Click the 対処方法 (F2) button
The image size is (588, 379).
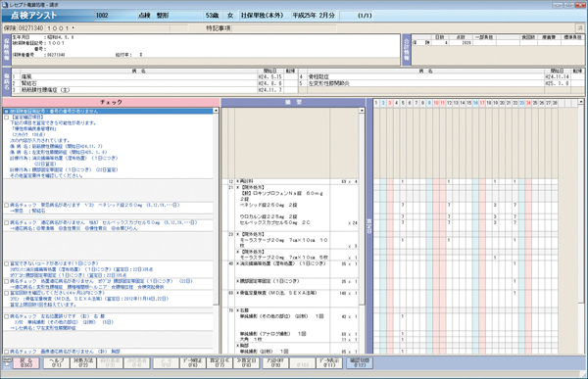[x=83, y=362]
